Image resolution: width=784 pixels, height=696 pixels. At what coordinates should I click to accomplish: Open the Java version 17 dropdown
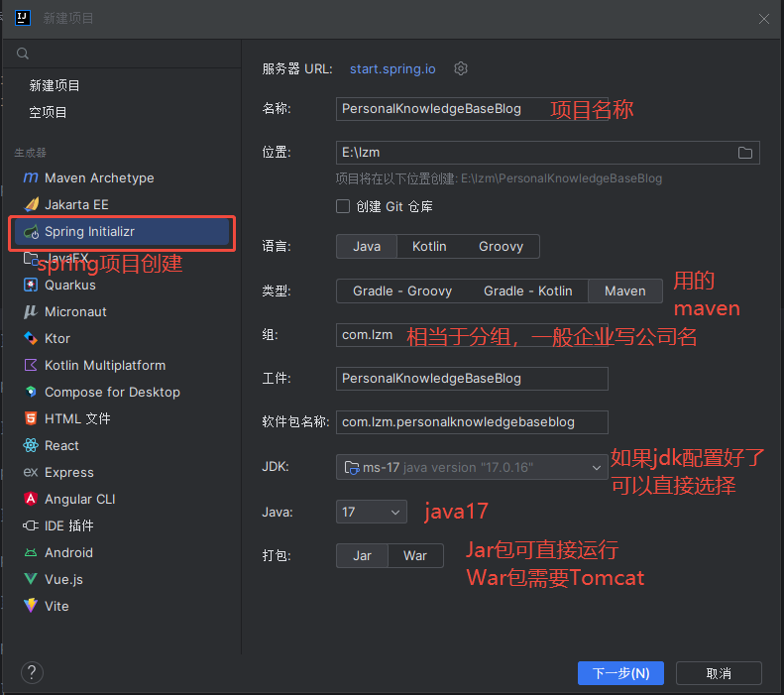click(x=371, y=512)
